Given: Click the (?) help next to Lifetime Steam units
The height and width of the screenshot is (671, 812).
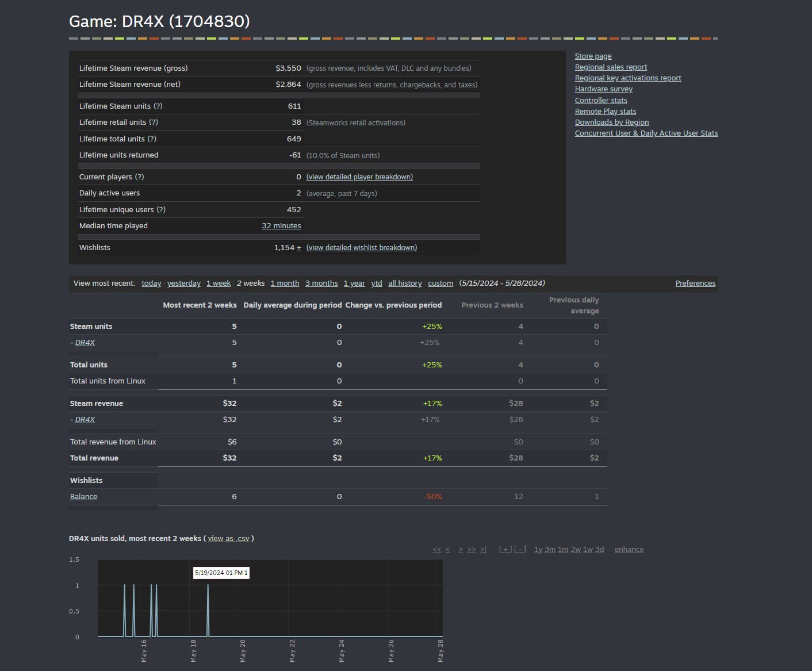Looking at the screenshot, I should pos(158,106).
